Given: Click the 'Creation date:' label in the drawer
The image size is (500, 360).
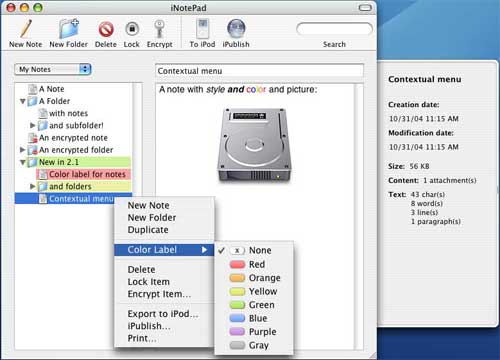Looking at the screenshot, I should coord(414,105).
